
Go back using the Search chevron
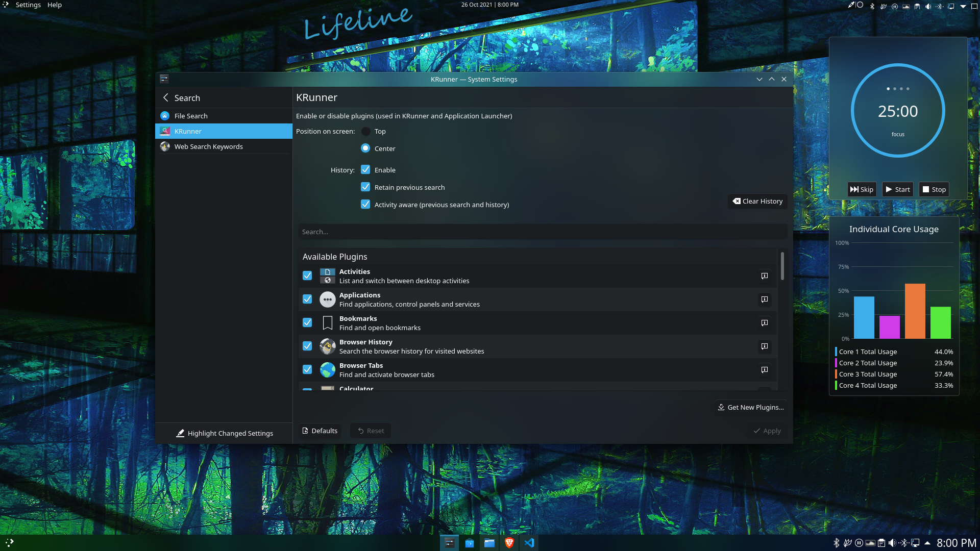click(x=165, y=97)
